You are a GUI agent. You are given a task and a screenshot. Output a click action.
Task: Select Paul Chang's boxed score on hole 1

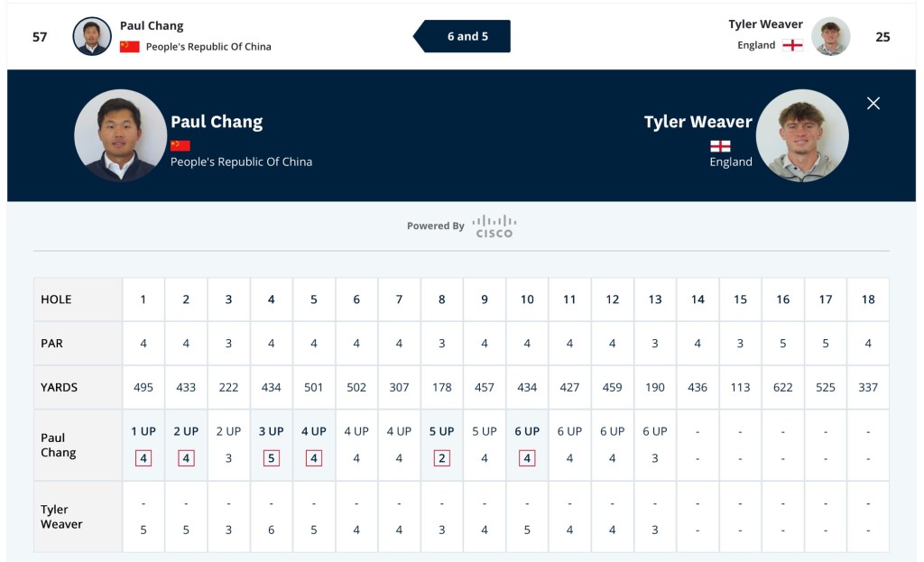[143, 458]
